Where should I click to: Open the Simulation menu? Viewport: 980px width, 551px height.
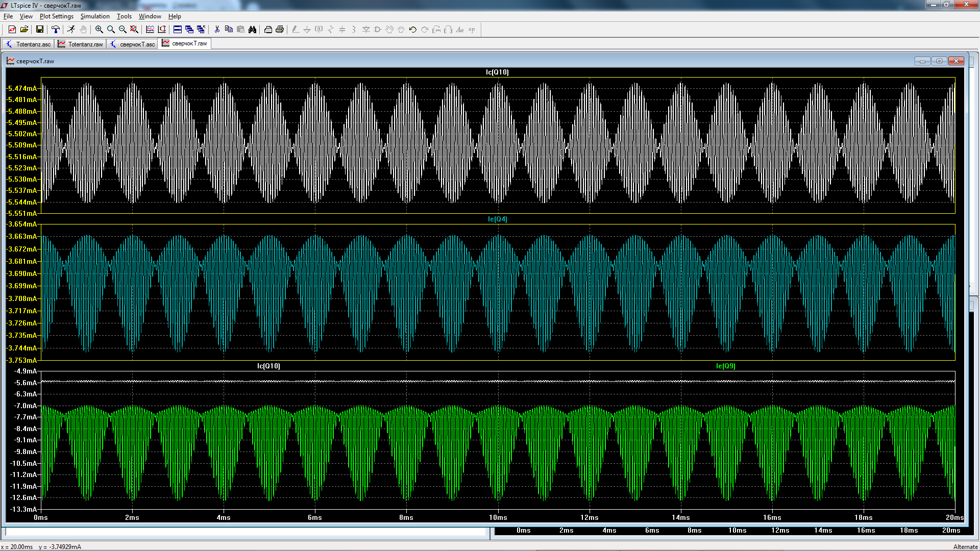click(x=95, y=16)
